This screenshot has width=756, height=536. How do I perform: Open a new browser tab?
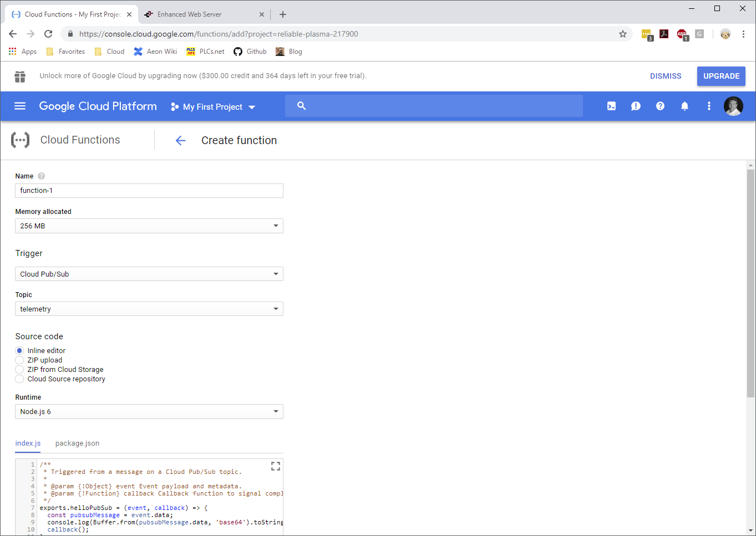click(283, 14)
